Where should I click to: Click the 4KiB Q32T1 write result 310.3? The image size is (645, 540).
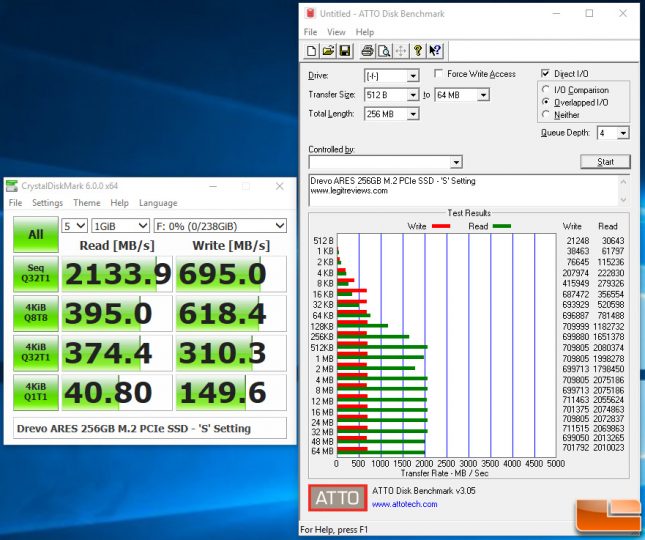point(231,353)
